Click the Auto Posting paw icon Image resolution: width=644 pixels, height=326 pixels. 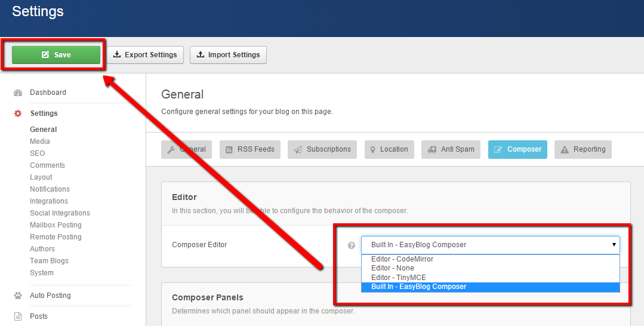[x=18, y=295]
